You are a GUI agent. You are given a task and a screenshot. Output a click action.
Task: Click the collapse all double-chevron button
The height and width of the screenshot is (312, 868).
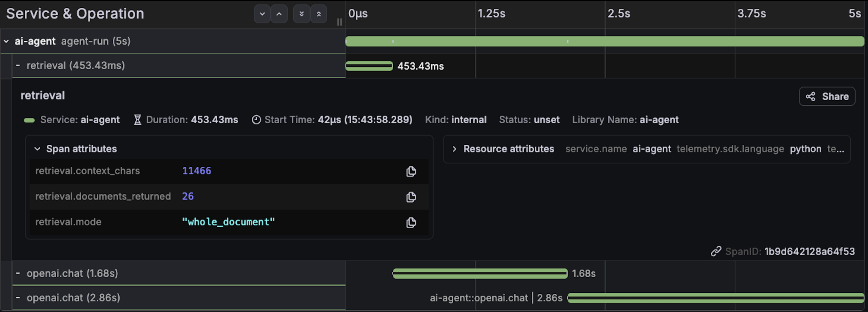319,14
